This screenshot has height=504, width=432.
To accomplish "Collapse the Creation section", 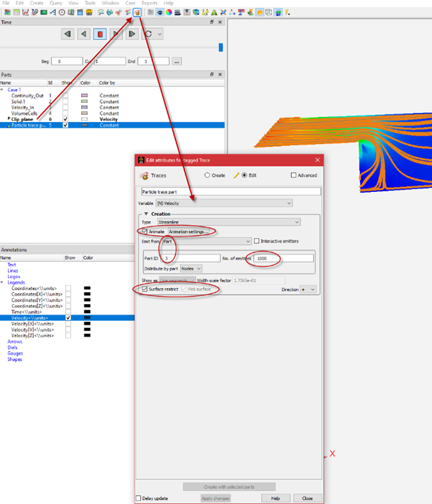I will click(x=146, y=214).
